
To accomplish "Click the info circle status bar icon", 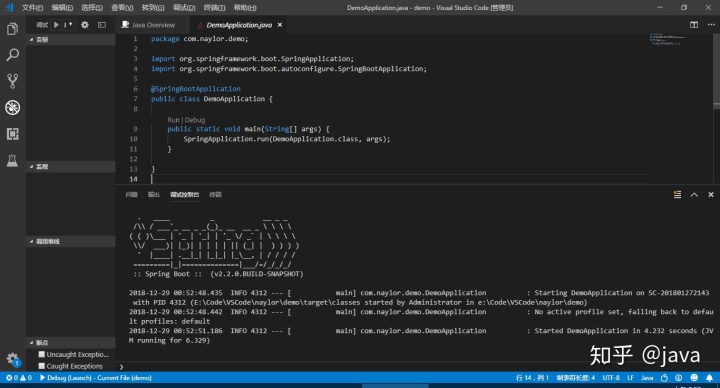I will (679, 378).
